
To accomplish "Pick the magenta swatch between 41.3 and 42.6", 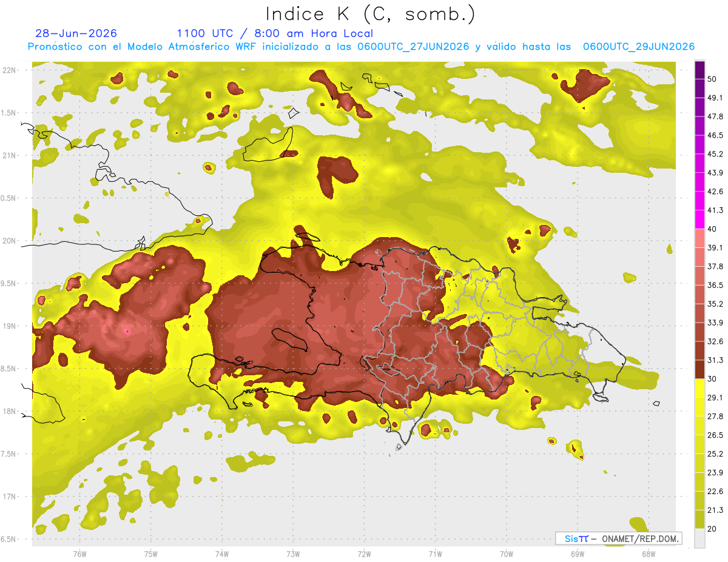I will pos(699,201).
